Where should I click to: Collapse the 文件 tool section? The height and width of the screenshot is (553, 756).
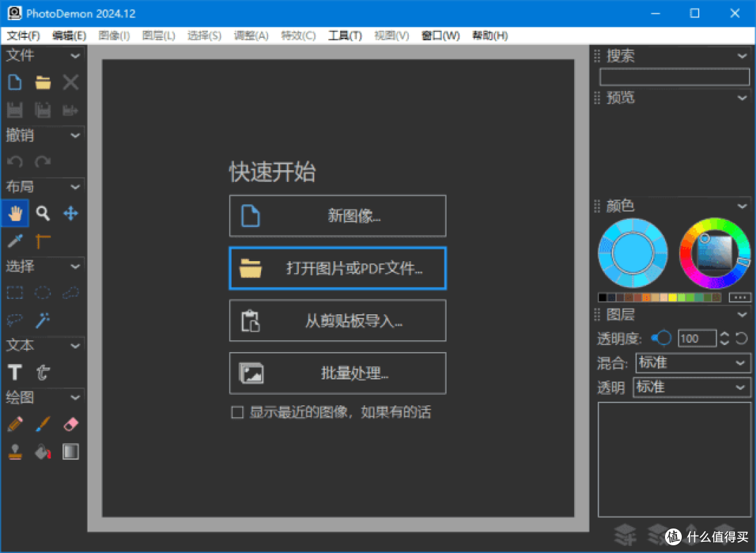tap(75, 56)
